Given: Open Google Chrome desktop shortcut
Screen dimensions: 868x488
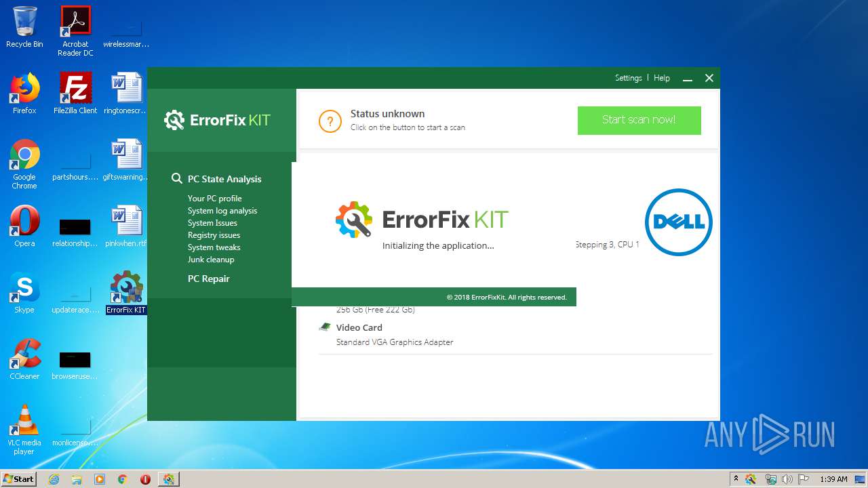Looking at the screenshot, I should (x=24, y=164).
